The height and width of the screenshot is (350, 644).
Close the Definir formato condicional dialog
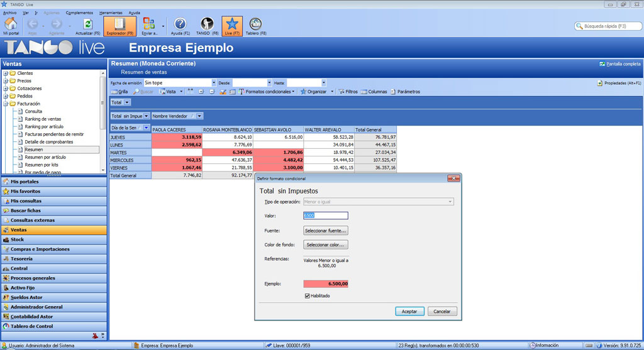(x=453, y=178)
